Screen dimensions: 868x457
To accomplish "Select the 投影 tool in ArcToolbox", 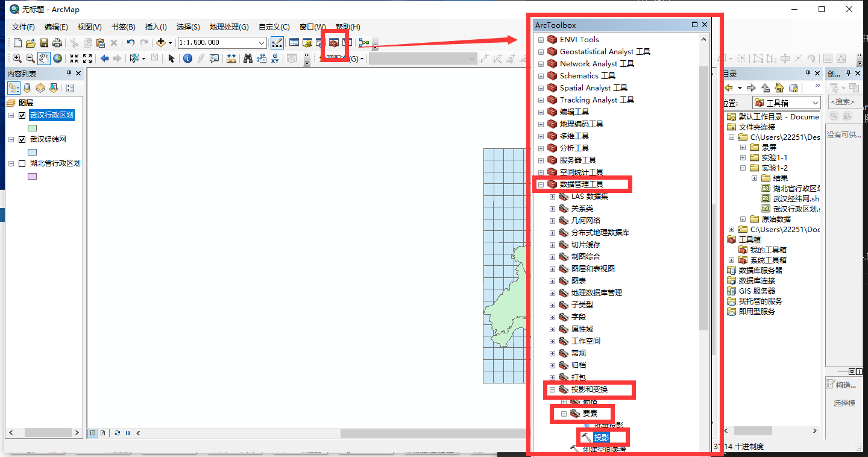I will tap(601, 437).
